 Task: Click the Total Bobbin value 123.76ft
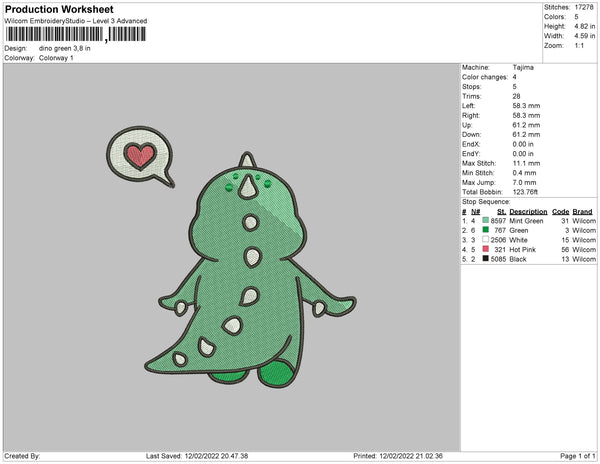click(x=525, y=192)
